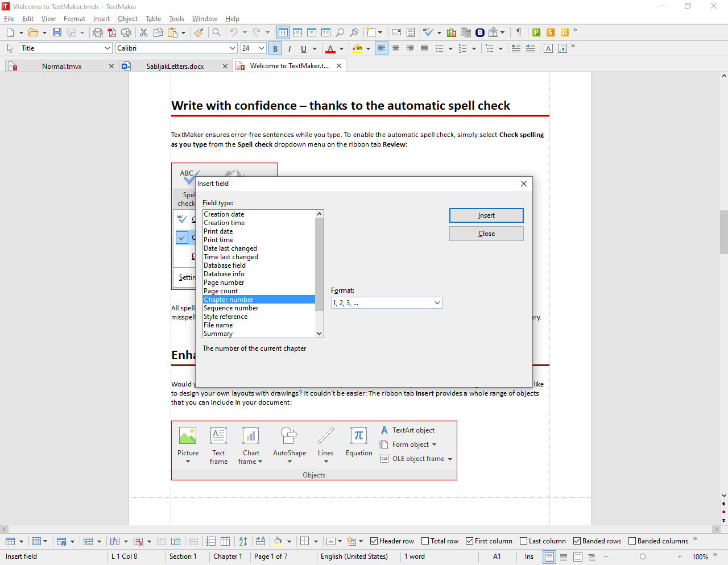Select the actual size 1:1 view icon

(283, 32)
